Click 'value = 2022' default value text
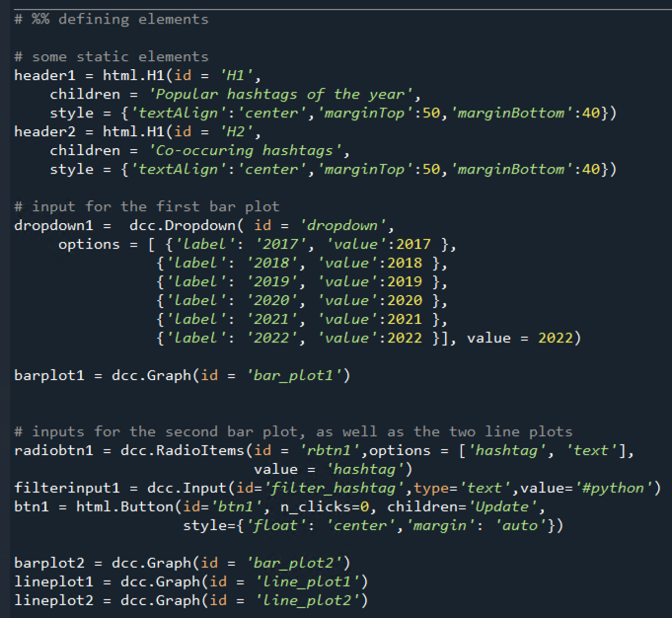 520,338
